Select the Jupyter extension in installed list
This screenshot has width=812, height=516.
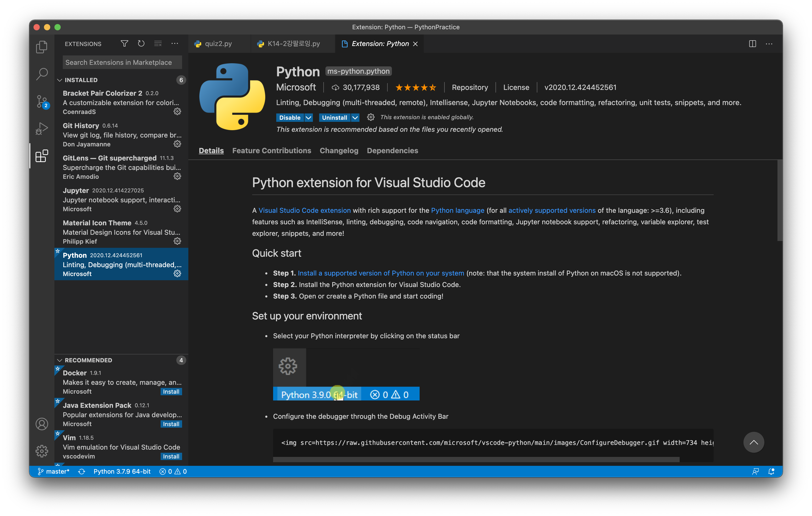pyautogui.click(x=121, y=199)
